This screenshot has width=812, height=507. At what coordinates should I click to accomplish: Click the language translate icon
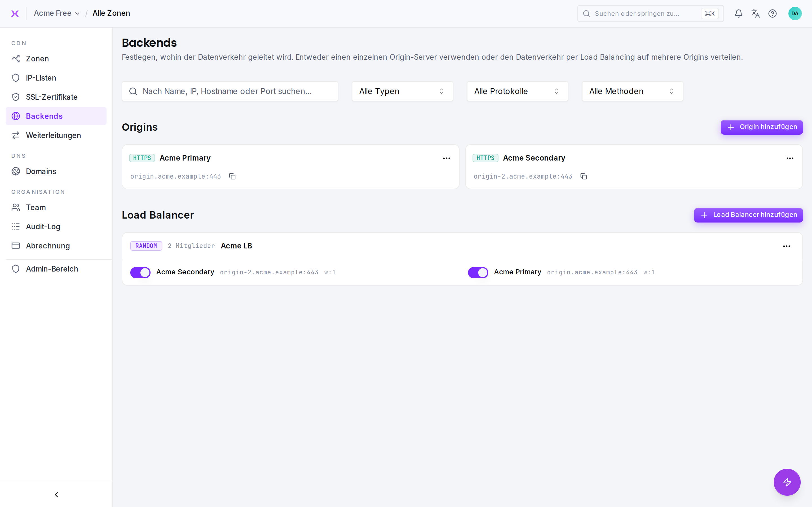[x=755, y=14]
